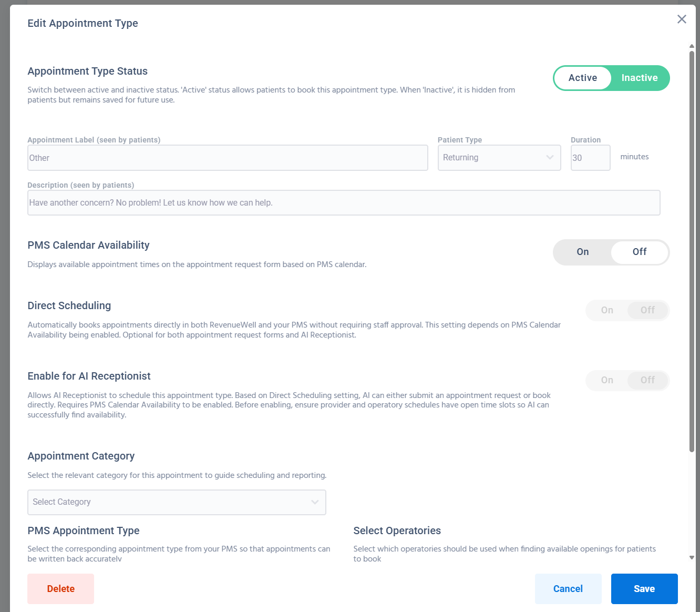The image size is (700, 612).
Task: Enable Direct Scheduling On option
Action: pyautogui.click(x=607, y=310)
